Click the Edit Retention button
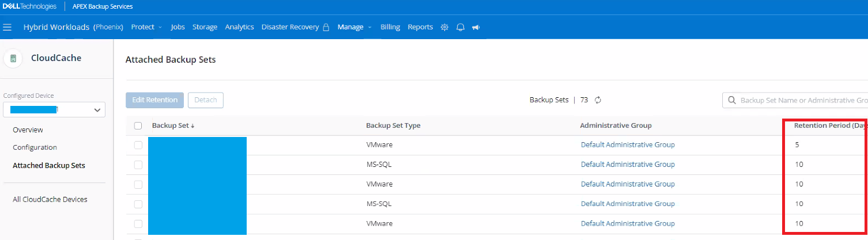The image size is (868, 240). click(154, 100)
